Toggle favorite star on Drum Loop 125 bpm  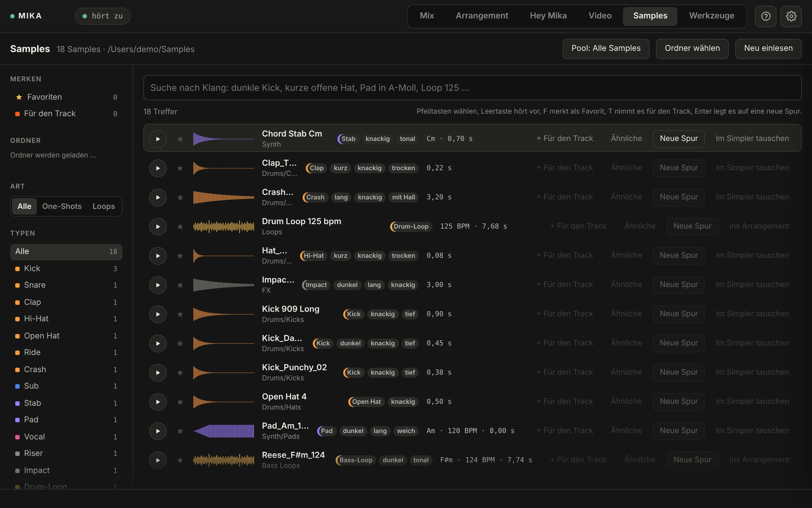coord(180,226)
